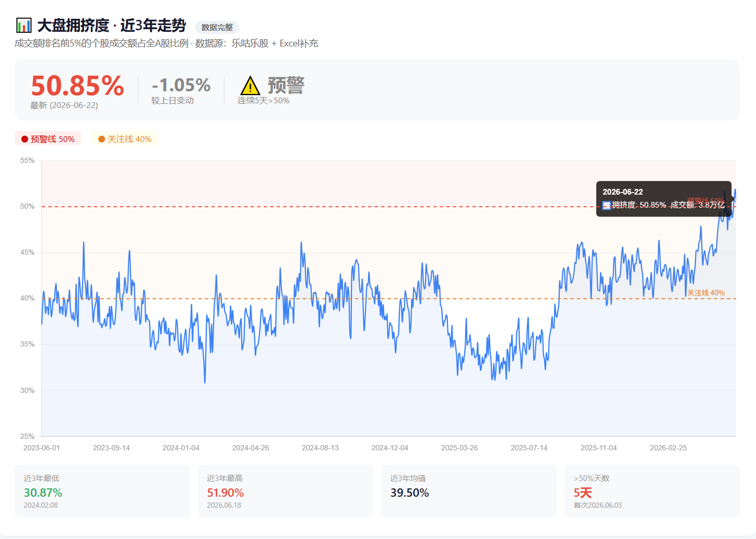Click the 45% y-axis label
This screenshot has height=539, width=756.
point(28,252)
